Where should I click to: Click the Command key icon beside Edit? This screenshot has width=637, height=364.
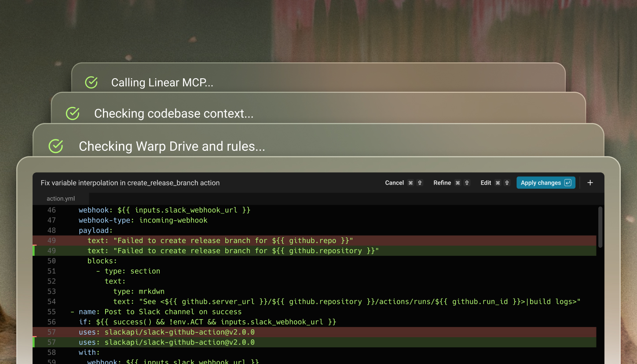pos(498,183)
